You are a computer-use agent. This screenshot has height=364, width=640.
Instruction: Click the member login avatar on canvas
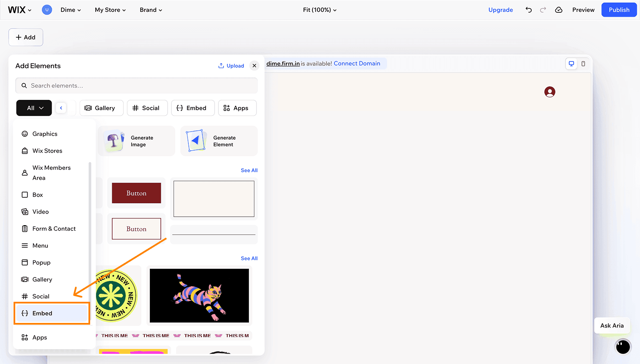point(550,92)
